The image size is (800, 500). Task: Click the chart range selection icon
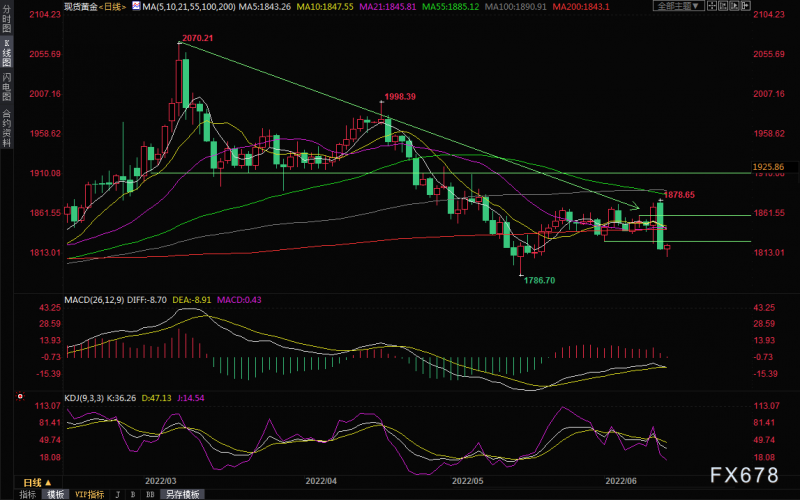pyautogui.click(x=723, y=6)
